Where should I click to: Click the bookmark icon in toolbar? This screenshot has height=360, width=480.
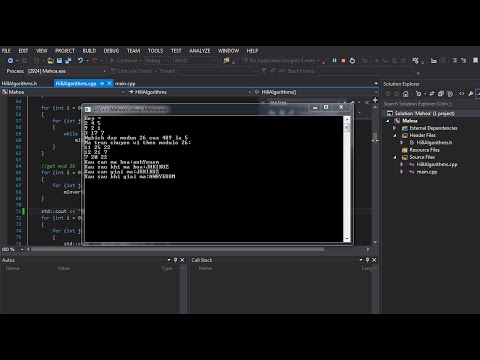pos(475,60)
